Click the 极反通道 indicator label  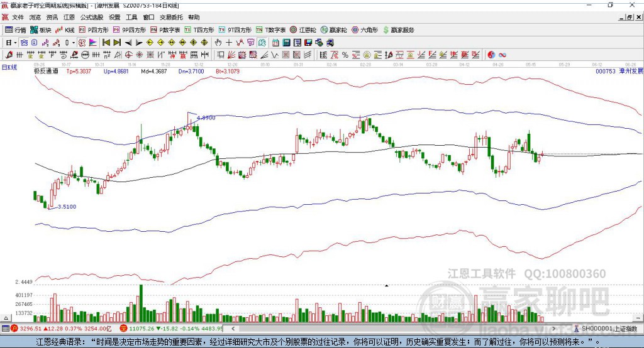tap(46, 72)
